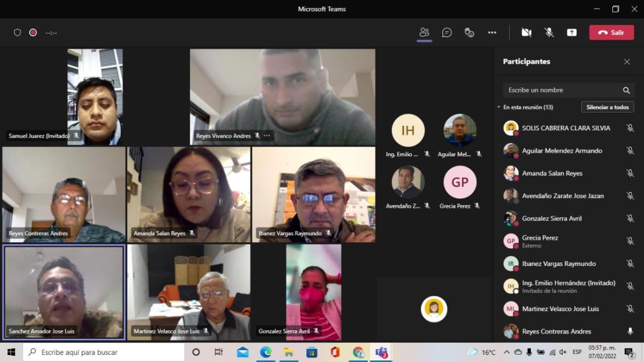Click the search magnifier in participants box
The width and height of the screenshot is (644, 362).
(x=626, y=90)
